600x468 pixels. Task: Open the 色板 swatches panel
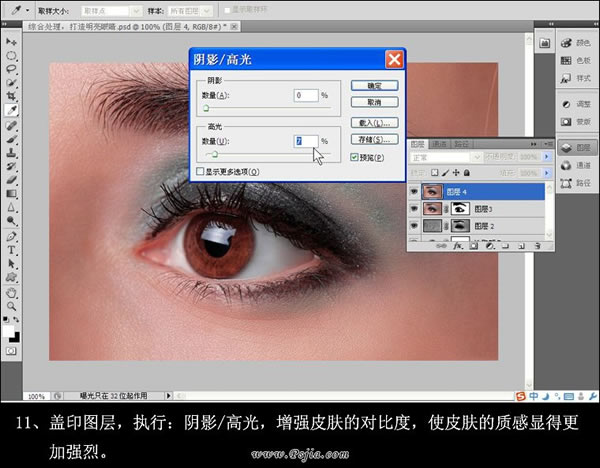click(x=576, y=60)
